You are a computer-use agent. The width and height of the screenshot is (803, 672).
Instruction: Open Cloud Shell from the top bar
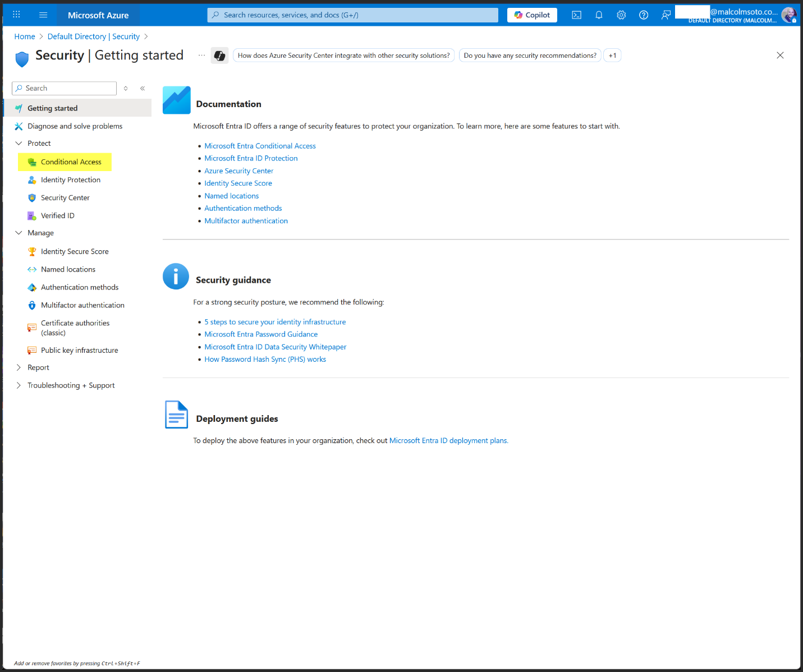pyautogui.click(x=576, y=15)
